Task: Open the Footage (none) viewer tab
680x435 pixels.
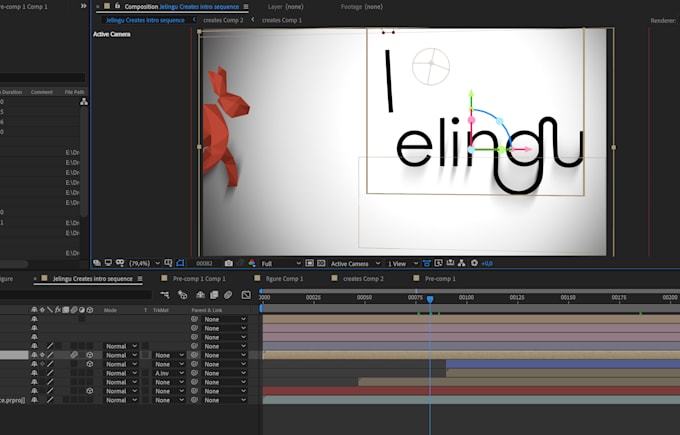Action: (362, 7)
